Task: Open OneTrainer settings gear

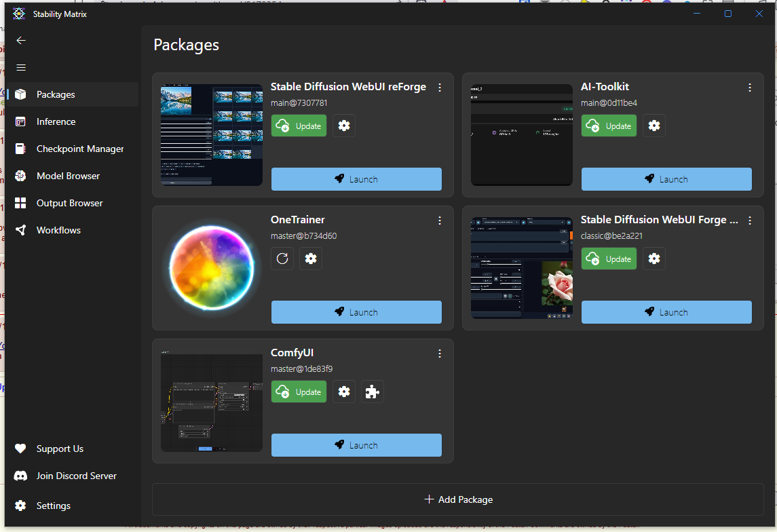Action: click(311, 259)
